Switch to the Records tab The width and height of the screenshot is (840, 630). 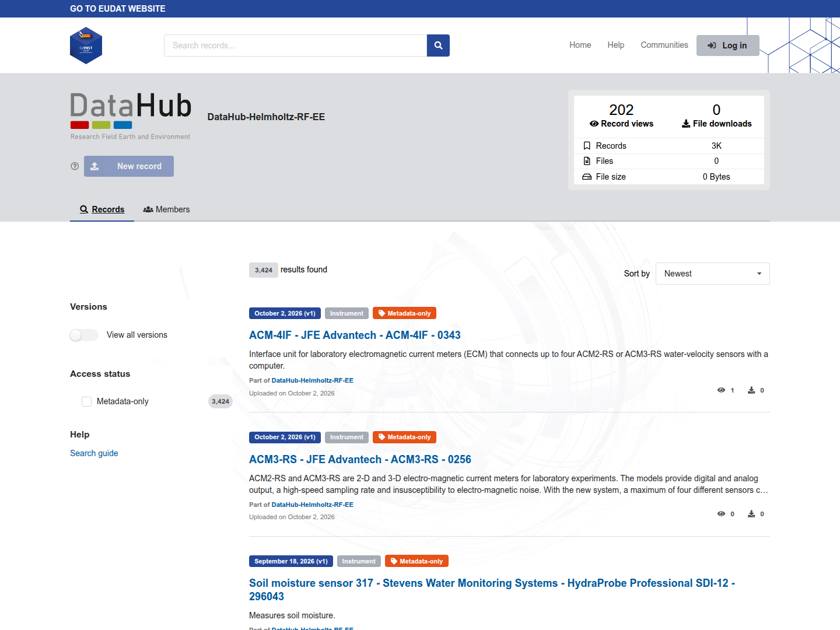tap(102, 209)
